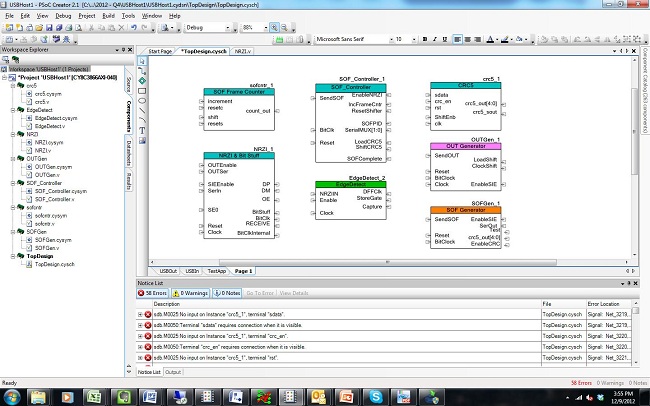Toggle align text left
This screenshot has height=406, width=650.
point(457,39)
